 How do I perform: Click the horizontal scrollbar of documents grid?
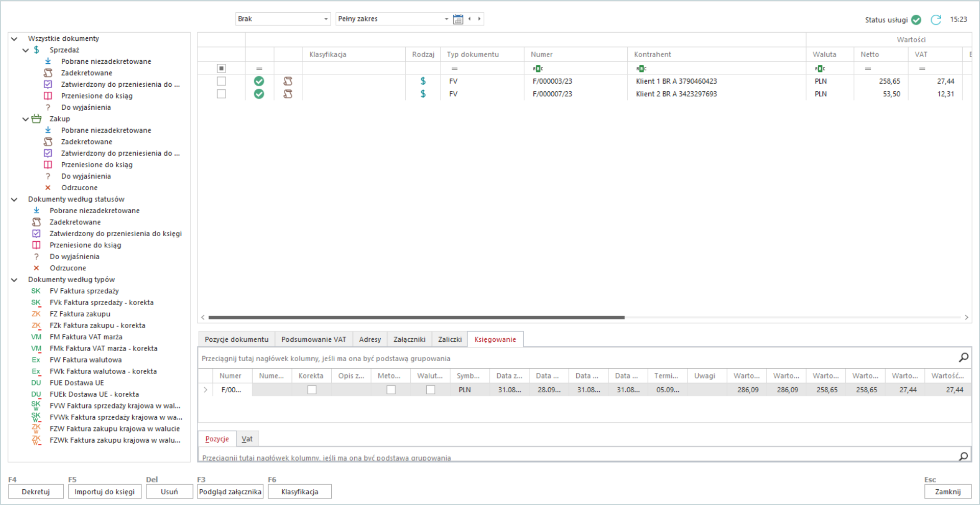click(416, 317)
